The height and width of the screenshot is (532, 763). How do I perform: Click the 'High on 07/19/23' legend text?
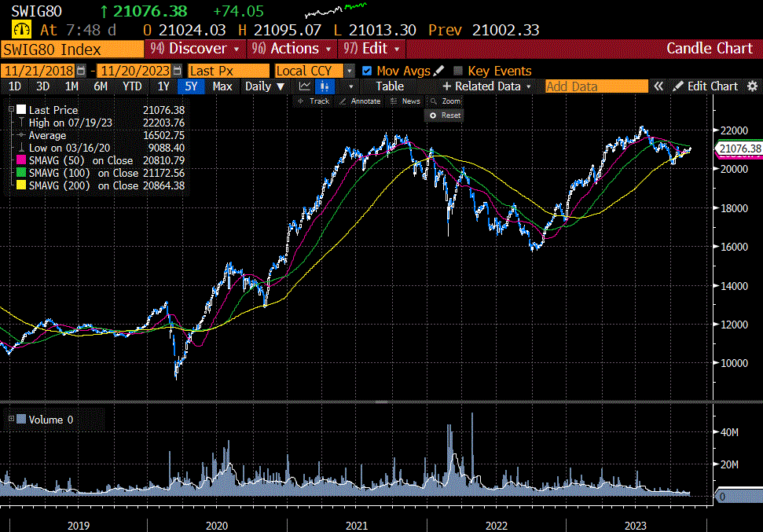point(71,123)
